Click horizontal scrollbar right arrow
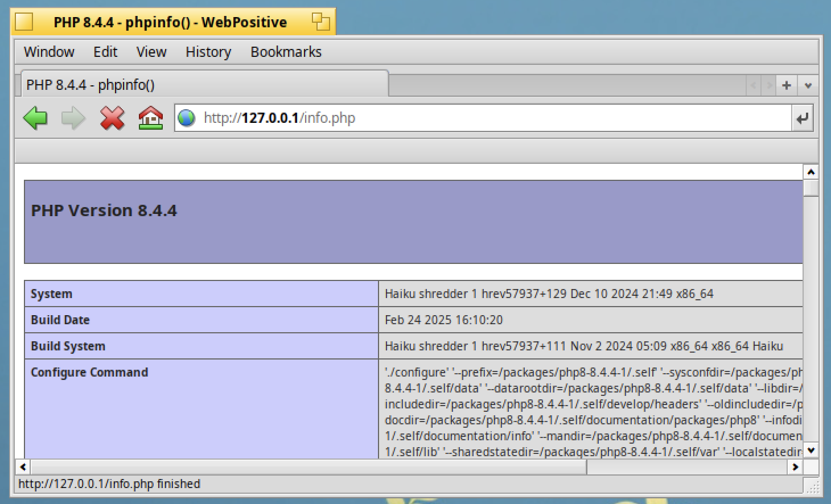 (x=795, y=467)
